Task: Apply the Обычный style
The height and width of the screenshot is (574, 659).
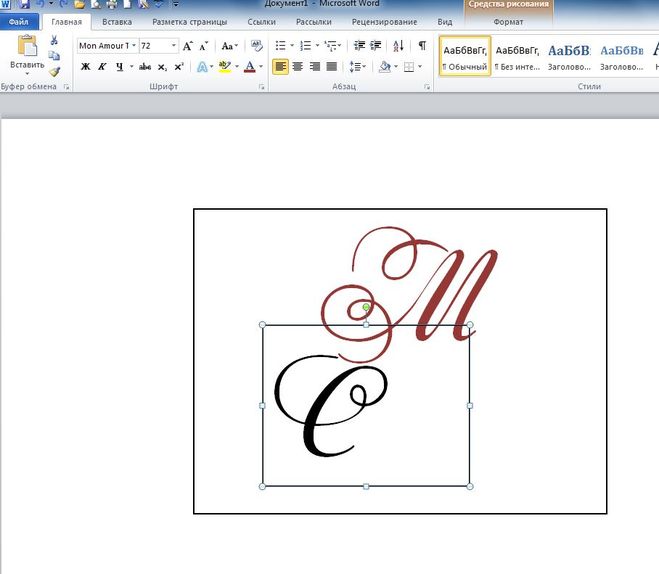Action: click(464, 57)
